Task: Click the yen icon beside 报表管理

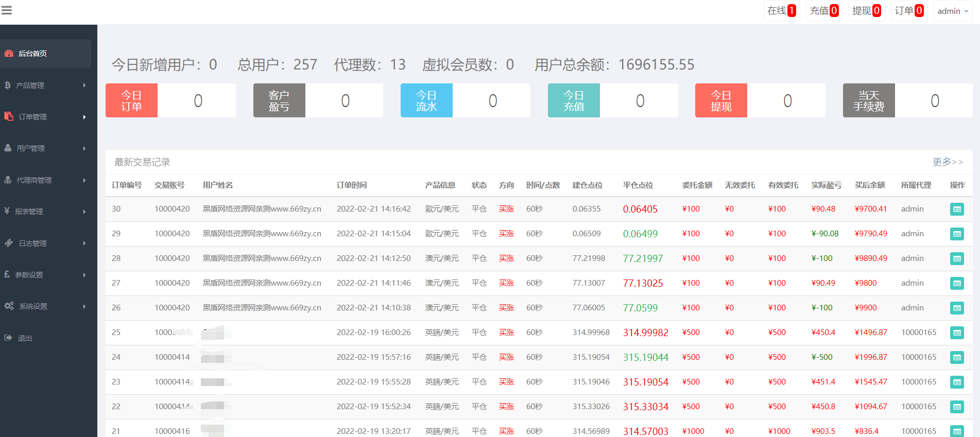Action: 7,211
